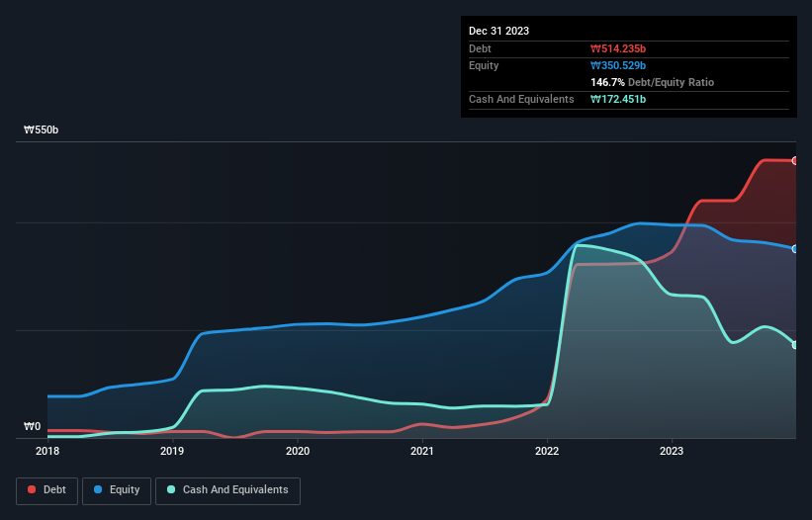Toggle the Debt series legend button

tap(47, 490)
